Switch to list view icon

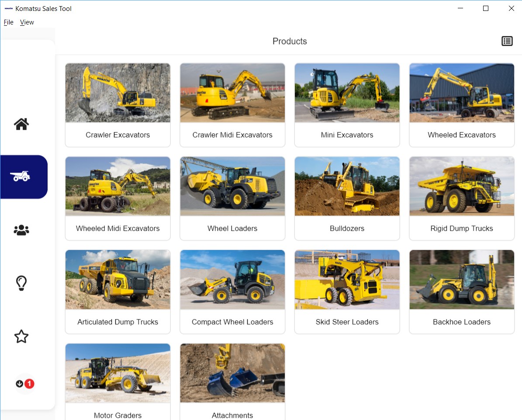click(x=507, y=41)
